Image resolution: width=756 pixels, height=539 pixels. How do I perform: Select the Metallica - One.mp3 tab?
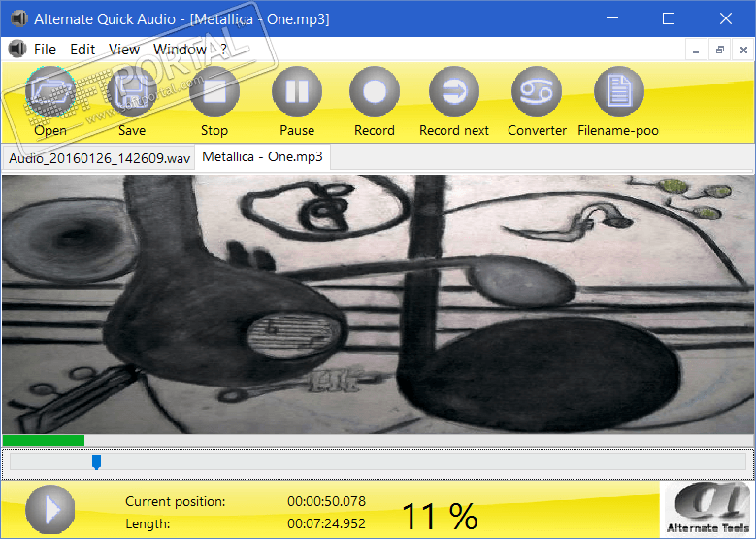262,156
